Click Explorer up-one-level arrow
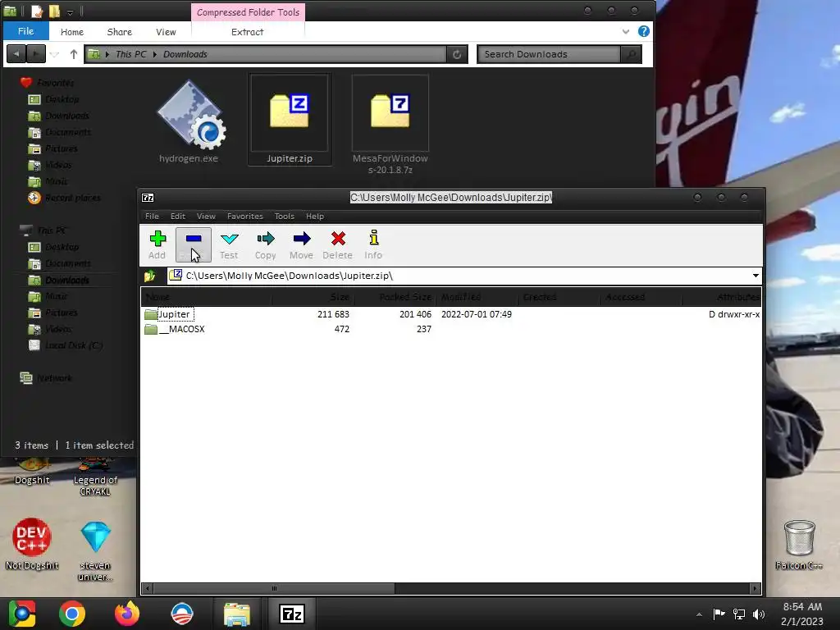Image resolution: width=840 pixels, height=630 pixels. pos(73,54)
